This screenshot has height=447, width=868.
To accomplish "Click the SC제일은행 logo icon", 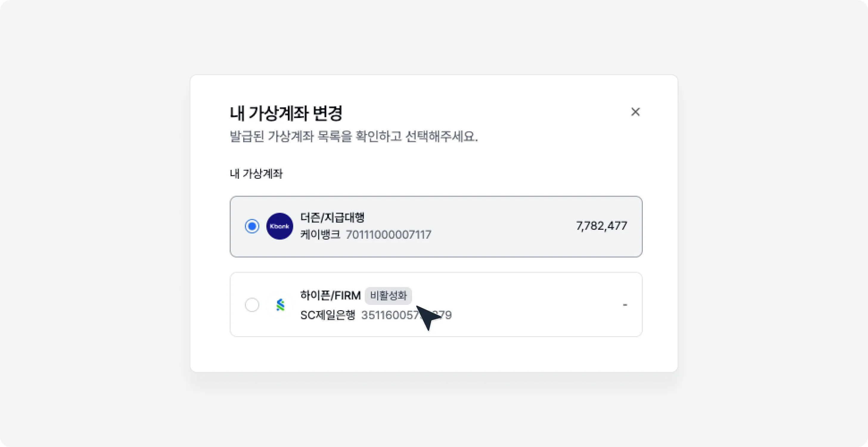I will (x=280, y=305).
